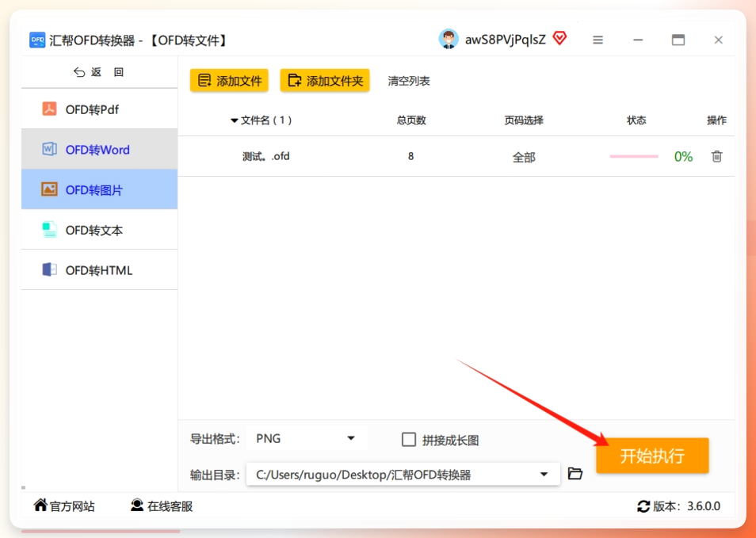Viewport: 756px width, 538px height.
Task: Click the OFD转Pdf file icon
Action: [x=49, y=109]
